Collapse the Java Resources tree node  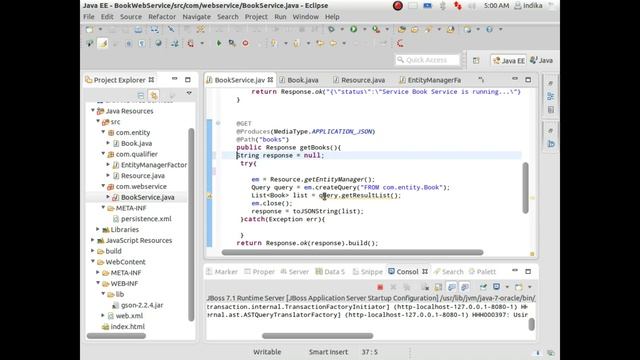pyautogui.click(x=93, y=111)
